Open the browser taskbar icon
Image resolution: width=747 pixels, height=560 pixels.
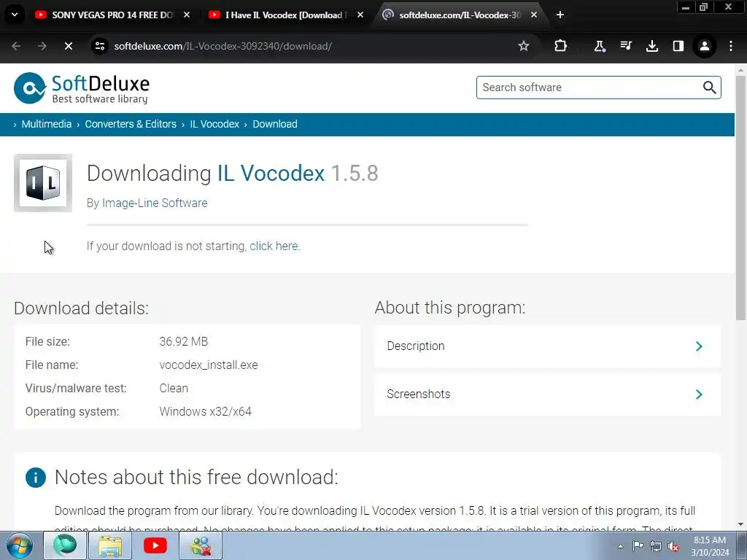(x=65, y=545)
